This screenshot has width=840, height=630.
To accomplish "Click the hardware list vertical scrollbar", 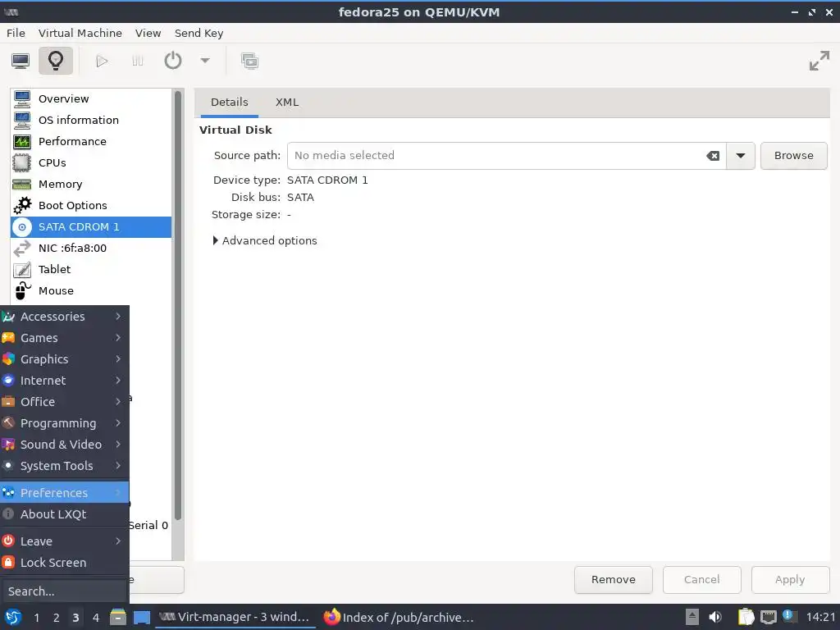I will pos(178,305).
